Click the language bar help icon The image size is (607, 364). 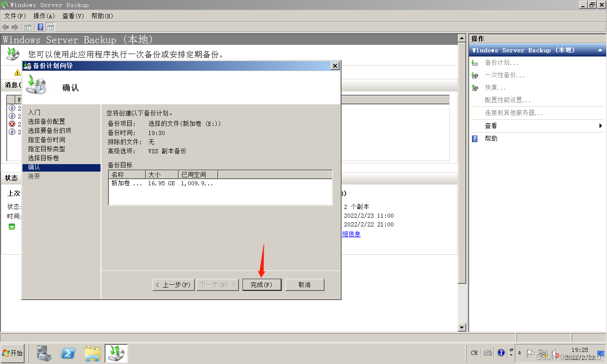point(501,353)
